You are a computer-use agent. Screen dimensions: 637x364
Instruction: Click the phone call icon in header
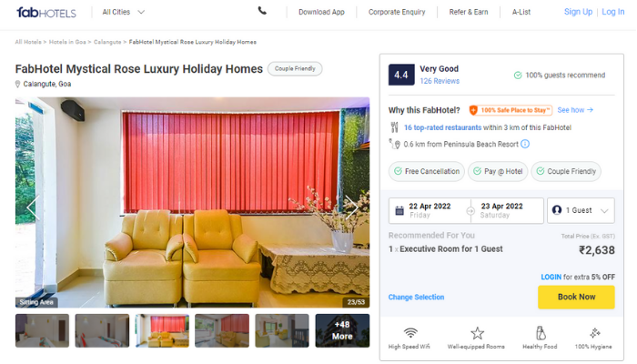pos(262,11)
